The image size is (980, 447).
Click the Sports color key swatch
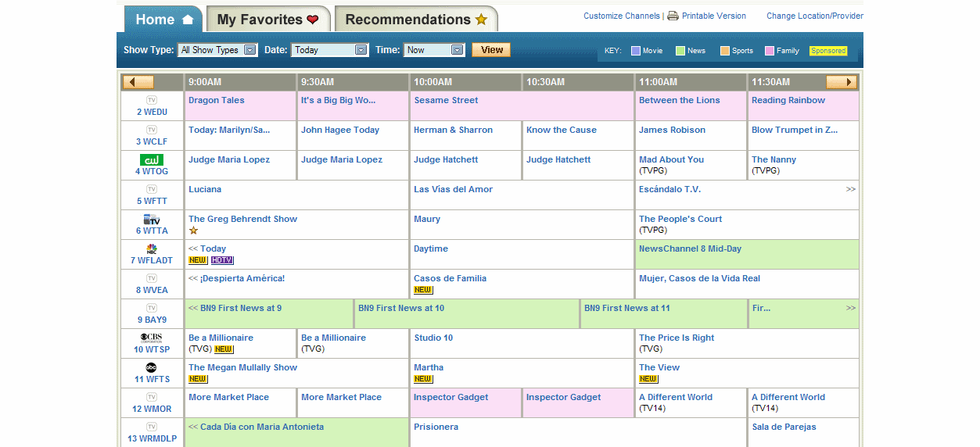click(x=725, y=51)
